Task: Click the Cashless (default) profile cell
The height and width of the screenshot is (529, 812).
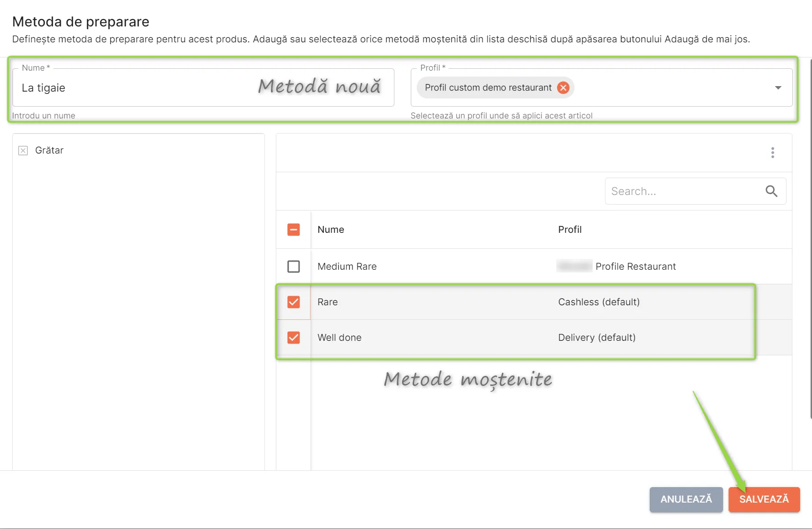Action: coord(599,302)
